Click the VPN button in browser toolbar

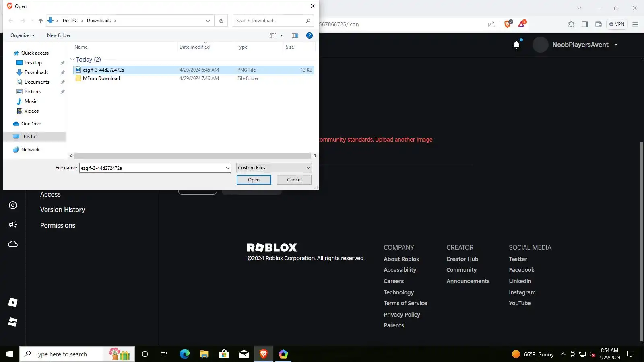tap(617, 24)
